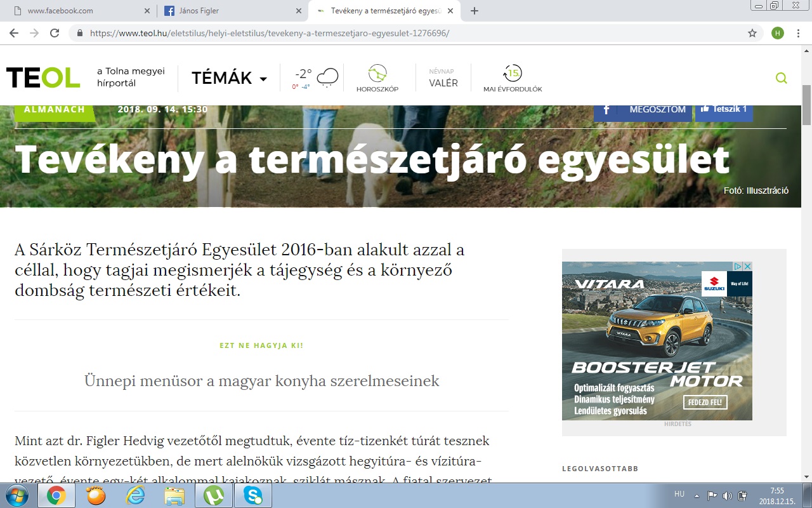
Task: Open a new browser tab
Action: (x=475, y=11)
